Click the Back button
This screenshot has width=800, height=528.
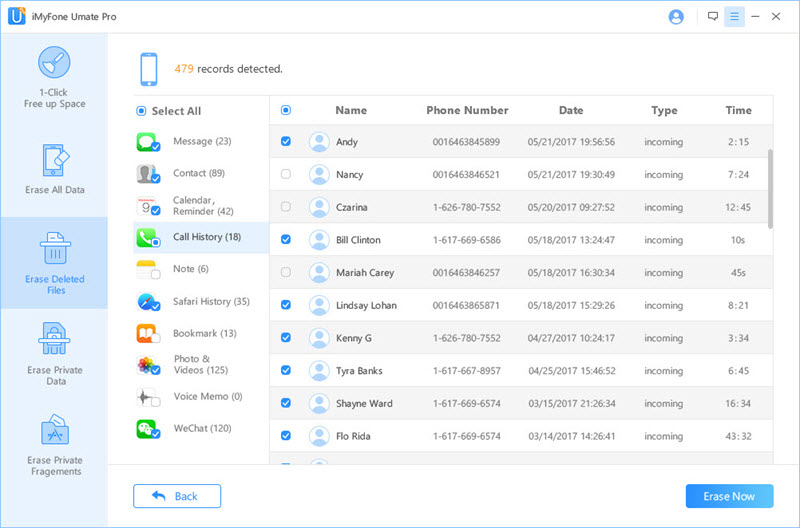point(177,496)
